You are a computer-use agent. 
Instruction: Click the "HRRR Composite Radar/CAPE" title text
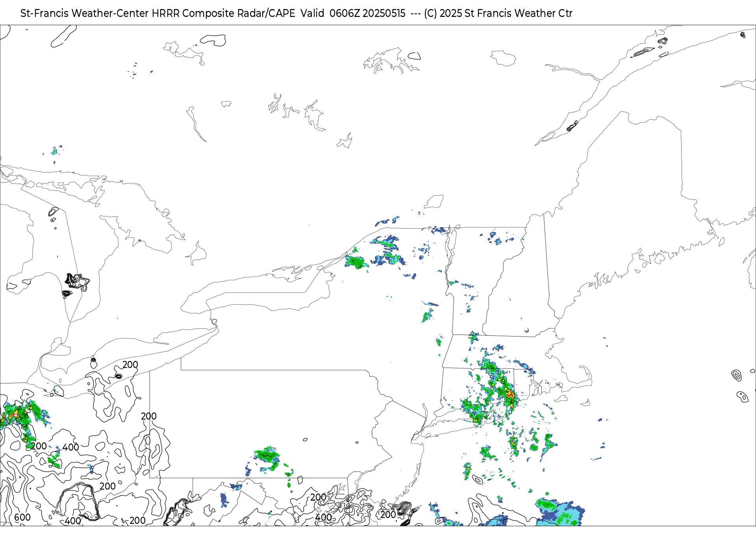click(223, 13)
